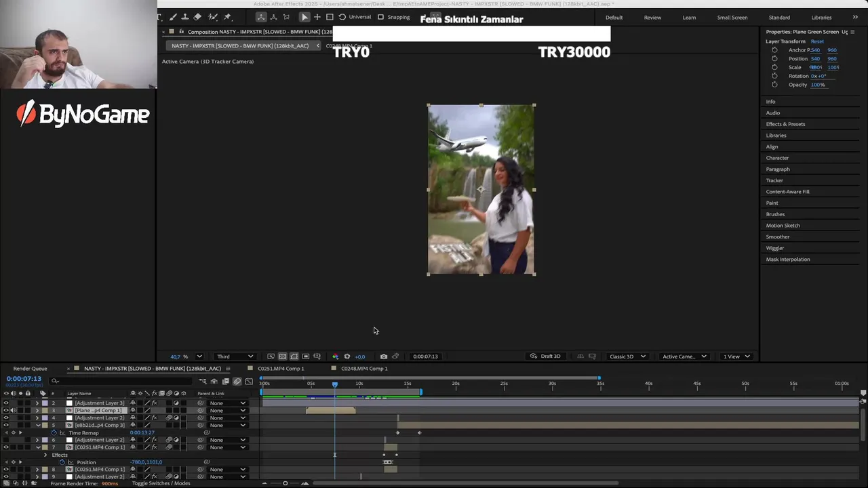Screen dimensions: 868x488
Task: Open the Effects & Presets panel
Action: coord(785,124)
